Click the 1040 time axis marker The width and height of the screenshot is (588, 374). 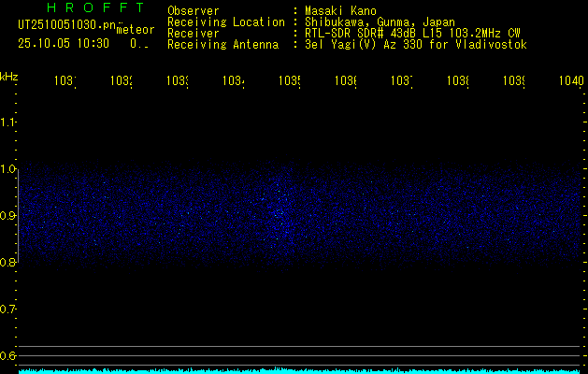point(569,82)
